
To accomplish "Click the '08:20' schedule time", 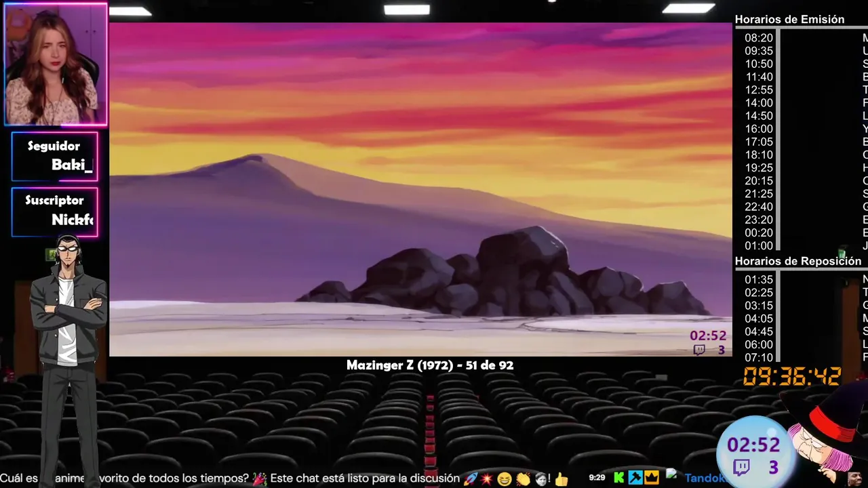I will 759,38.
